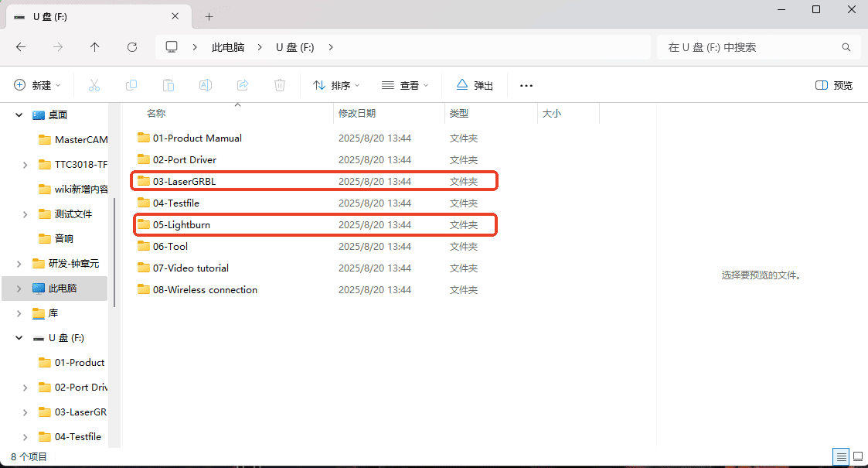Image resolution: width=868 pixels, height=468 pixels.
Task: Click the Cut scissors icon in toolbar
Action: (94, 85)
